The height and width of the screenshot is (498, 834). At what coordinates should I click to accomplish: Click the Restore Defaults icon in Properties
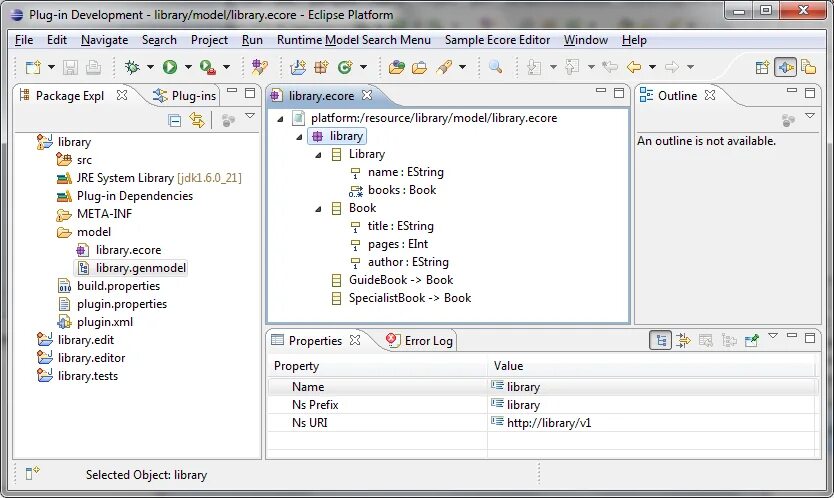coord(706,341)
